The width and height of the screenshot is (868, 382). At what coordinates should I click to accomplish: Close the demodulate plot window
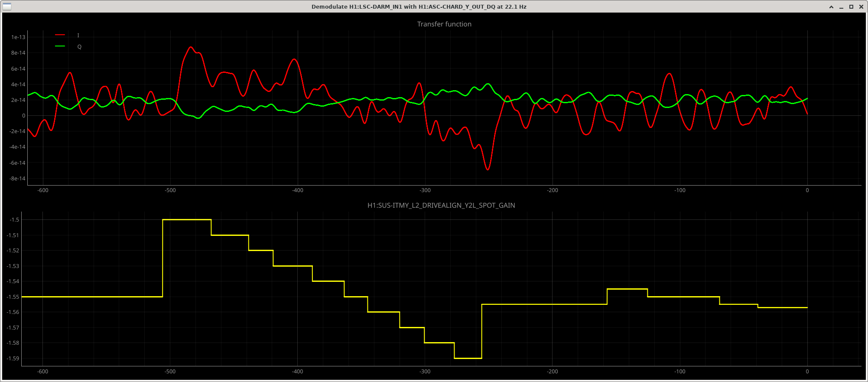pos(861,7)
